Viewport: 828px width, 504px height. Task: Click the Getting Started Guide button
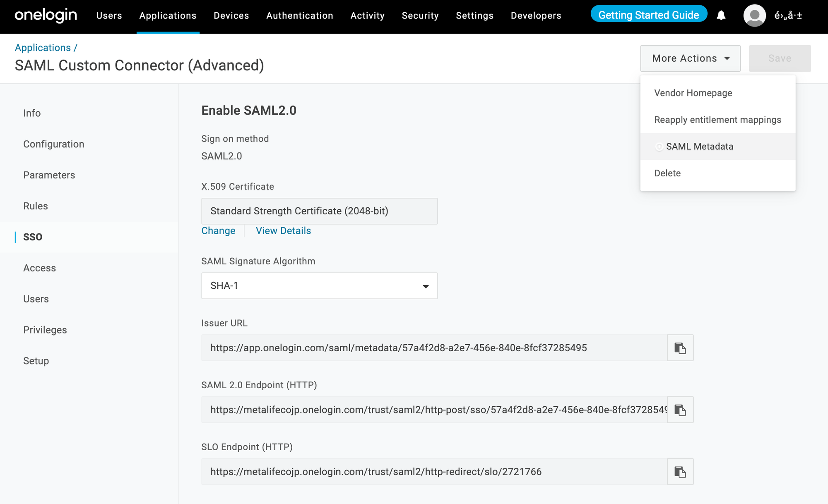649,15
